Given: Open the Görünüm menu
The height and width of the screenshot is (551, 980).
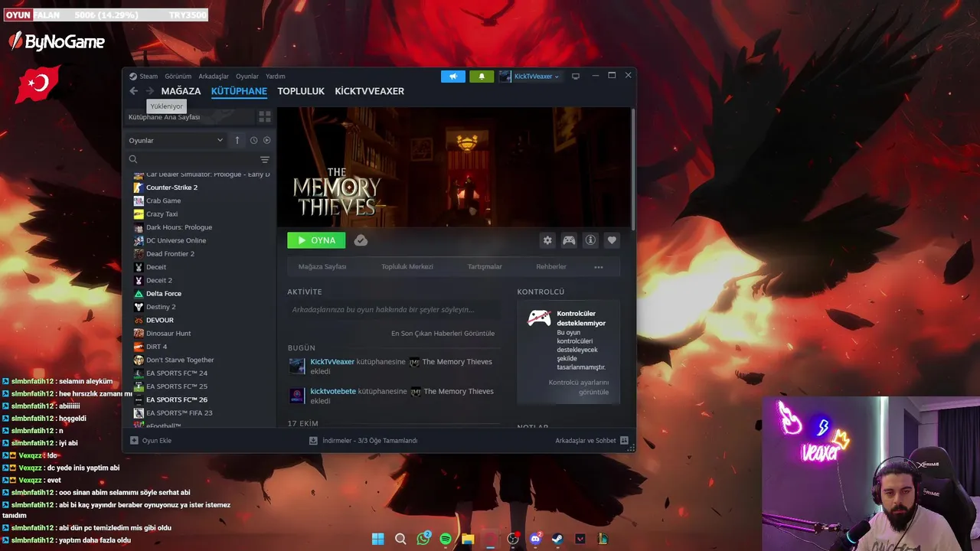Looking at the screenshot, I should [178, 77].
